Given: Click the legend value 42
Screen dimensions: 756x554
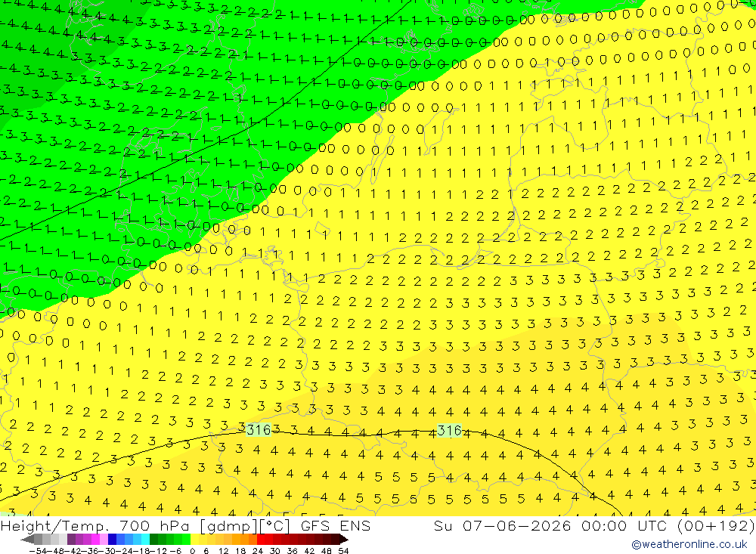Looking at the screenshot, I should [309, 551].
